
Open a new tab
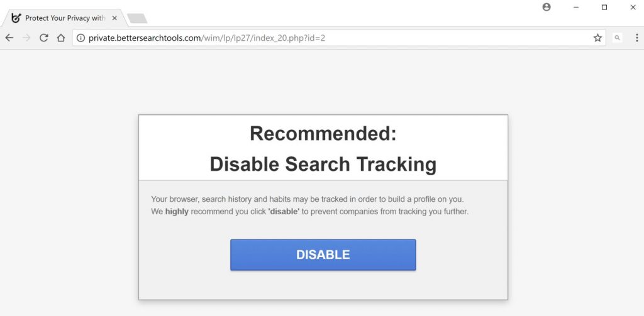(x=136, y=18)
